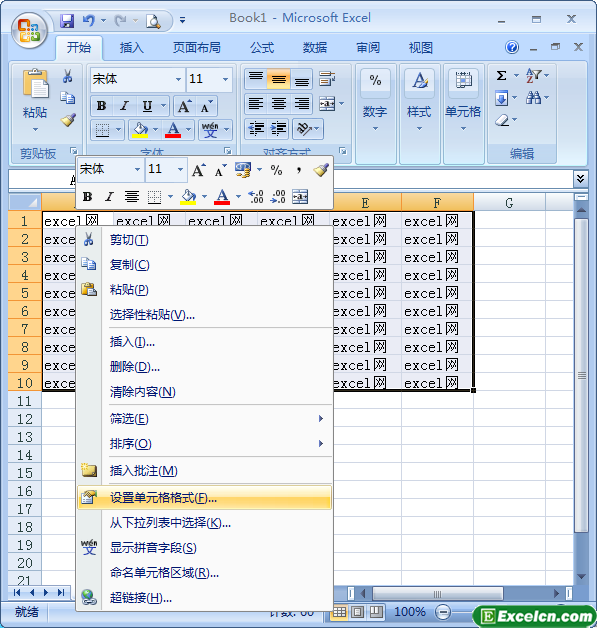Click the Select All corner button
Viewport: 597px width, 628px height.
point(25,202)
